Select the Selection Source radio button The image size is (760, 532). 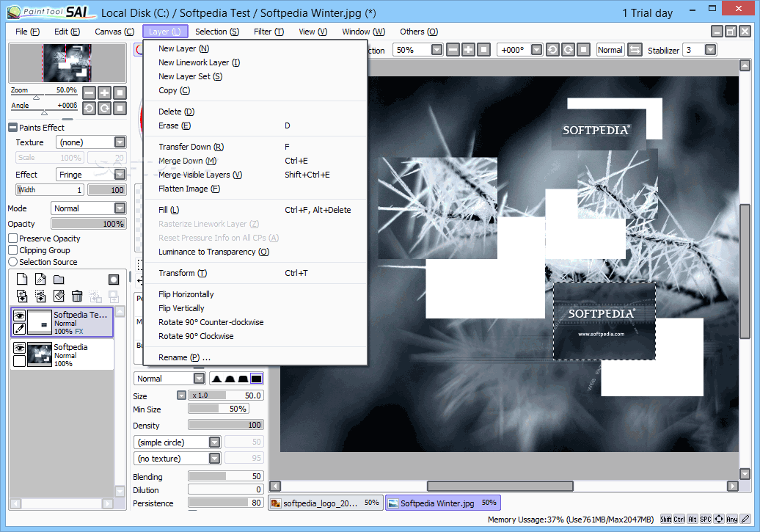coord(13,261)
